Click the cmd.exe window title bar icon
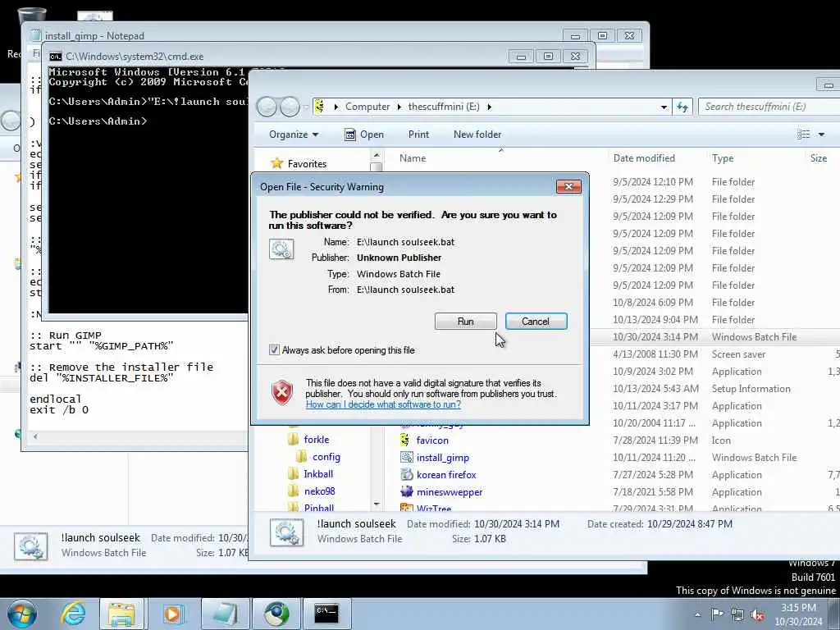This screenshot has height=630, width=840. pyautogui.click(x=55, y=57)
